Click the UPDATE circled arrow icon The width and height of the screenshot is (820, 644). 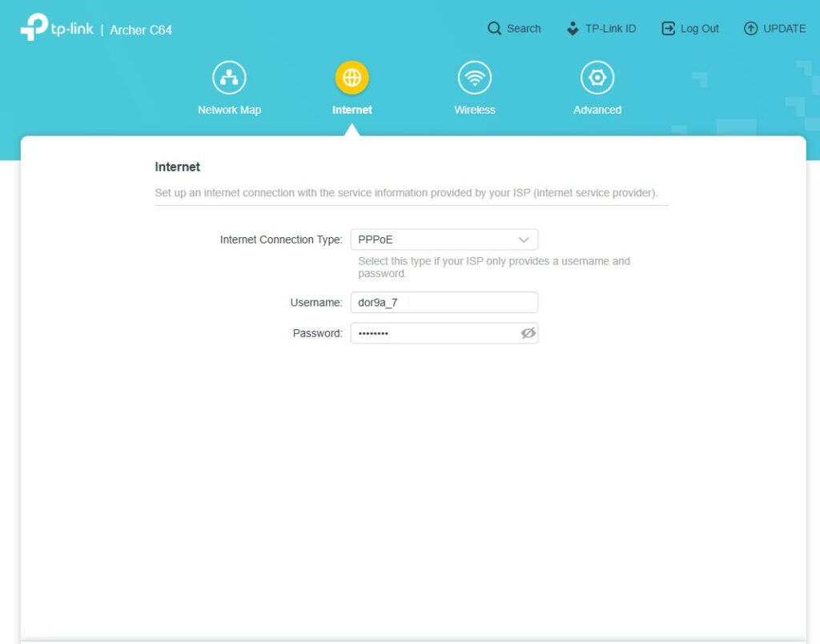click(750, 29)
